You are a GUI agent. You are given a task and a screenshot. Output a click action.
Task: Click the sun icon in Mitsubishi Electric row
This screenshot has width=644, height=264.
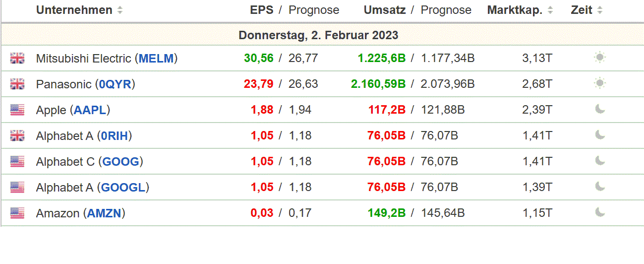tap(600, 58)
